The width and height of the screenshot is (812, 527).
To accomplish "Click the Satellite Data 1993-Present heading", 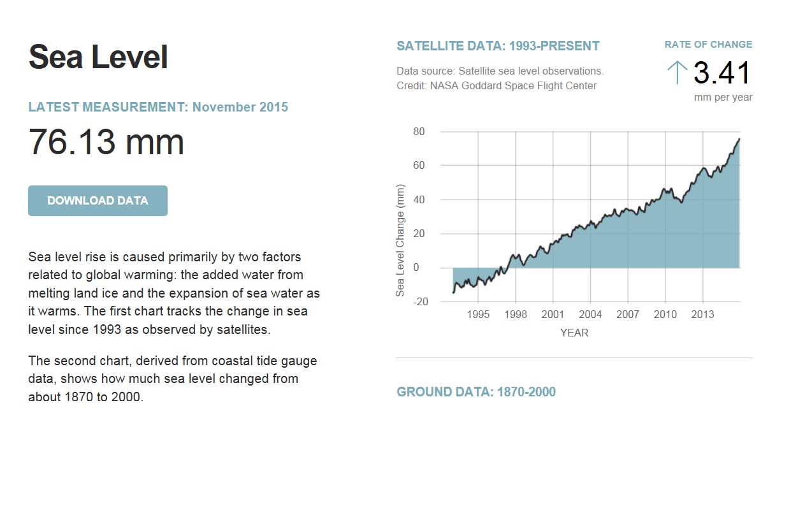I will (x=498, y=46).
